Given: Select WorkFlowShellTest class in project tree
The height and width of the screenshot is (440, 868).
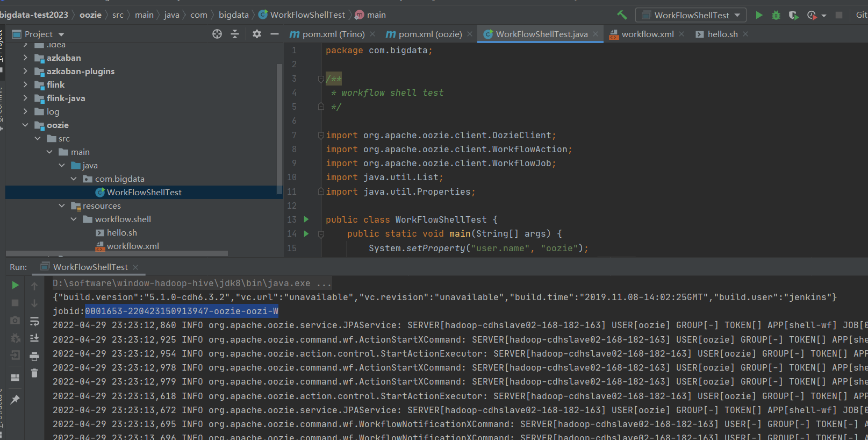Looking at the screenshot, I should point(144,192).
